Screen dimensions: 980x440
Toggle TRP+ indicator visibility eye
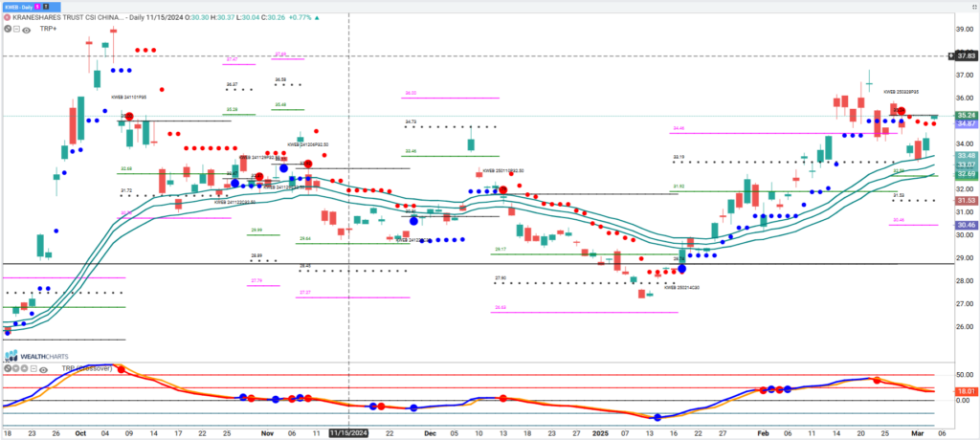[x=26, y=30]
